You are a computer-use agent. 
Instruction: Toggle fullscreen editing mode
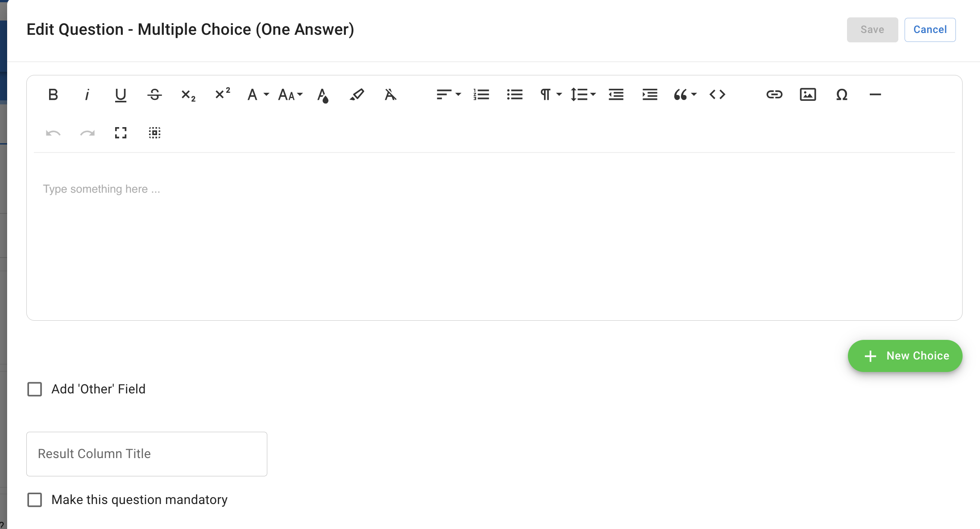point(120,132)
